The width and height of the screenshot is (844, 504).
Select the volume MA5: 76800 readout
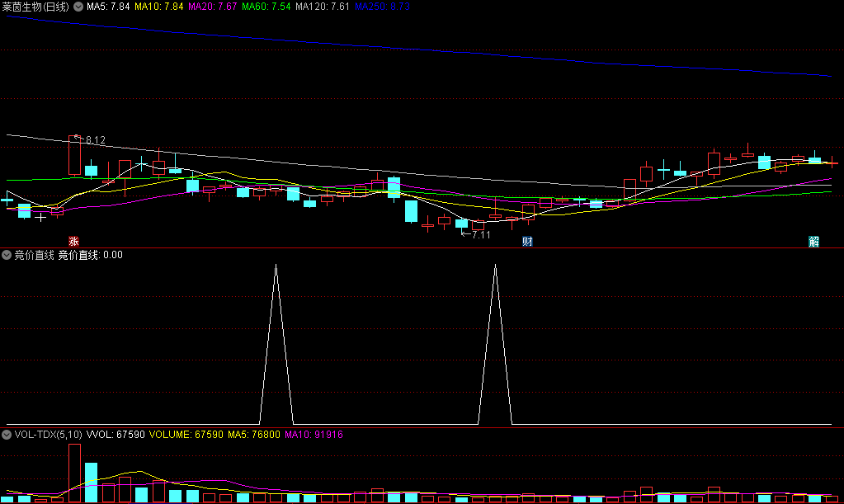pos(254,435)
